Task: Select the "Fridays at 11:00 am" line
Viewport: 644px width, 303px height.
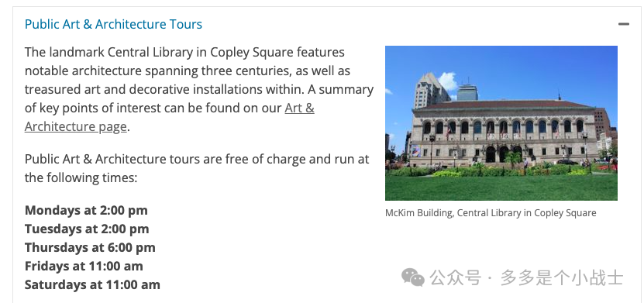Action: [84, 266]
